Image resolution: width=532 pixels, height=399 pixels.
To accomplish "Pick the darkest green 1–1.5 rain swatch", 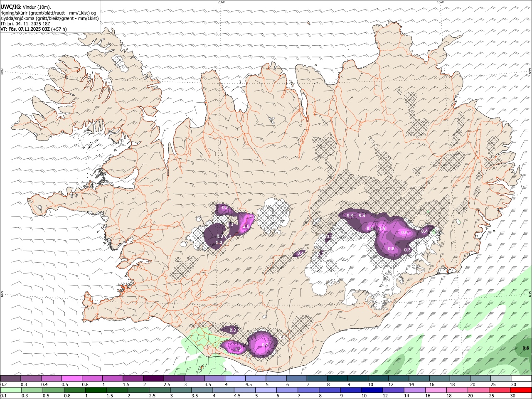I will [96, 390].
